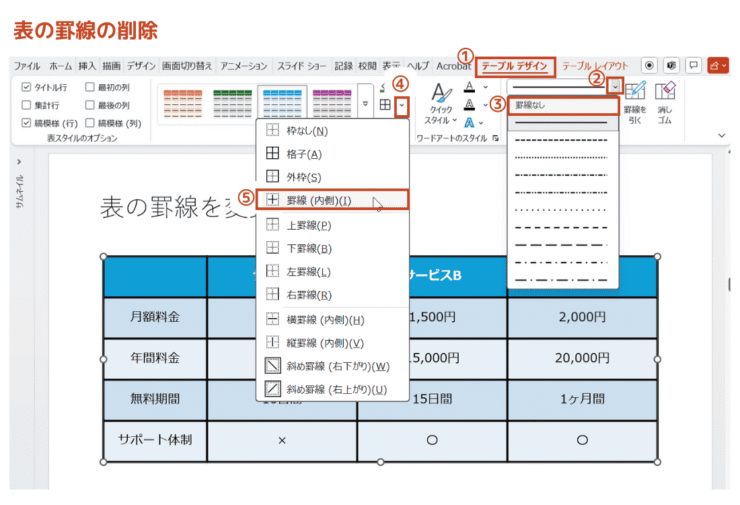Select the テーブル デザイン tab
The width and height of the screenshot is (740, 505).
coord(515,67)
